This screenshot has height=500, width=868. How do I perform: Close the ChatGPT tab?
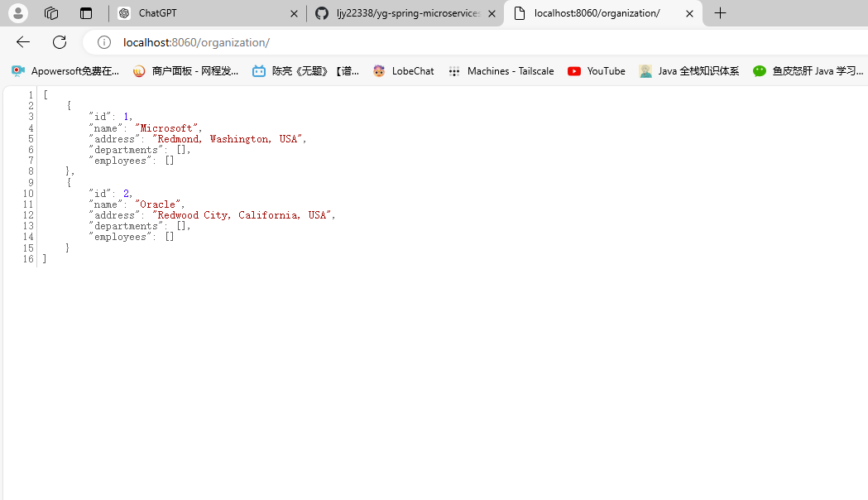(x=294, y=13)
